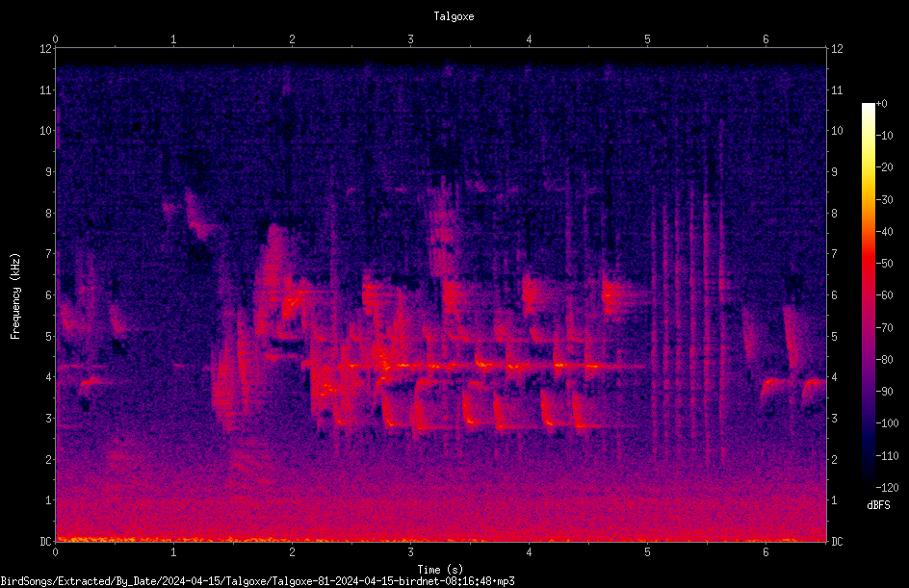Click the 5 second tick on top axis
Image resolution: width=909 pixels, height=588 pixels.
[647, 39]
